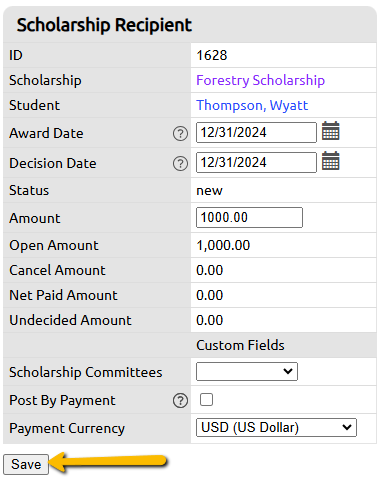Select the ID value 1628
The width and height of the screenshot is (380, 477).
pyautogui.click(x=212, y=55)
